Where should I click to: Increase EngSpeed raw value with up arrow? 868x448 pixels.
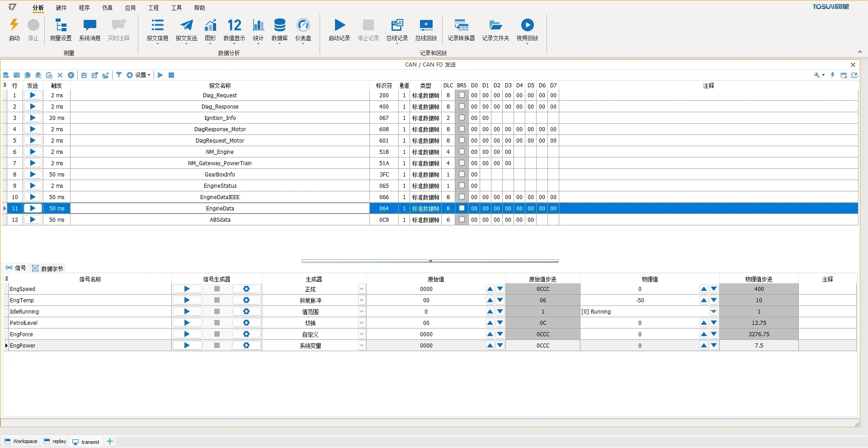490,289
